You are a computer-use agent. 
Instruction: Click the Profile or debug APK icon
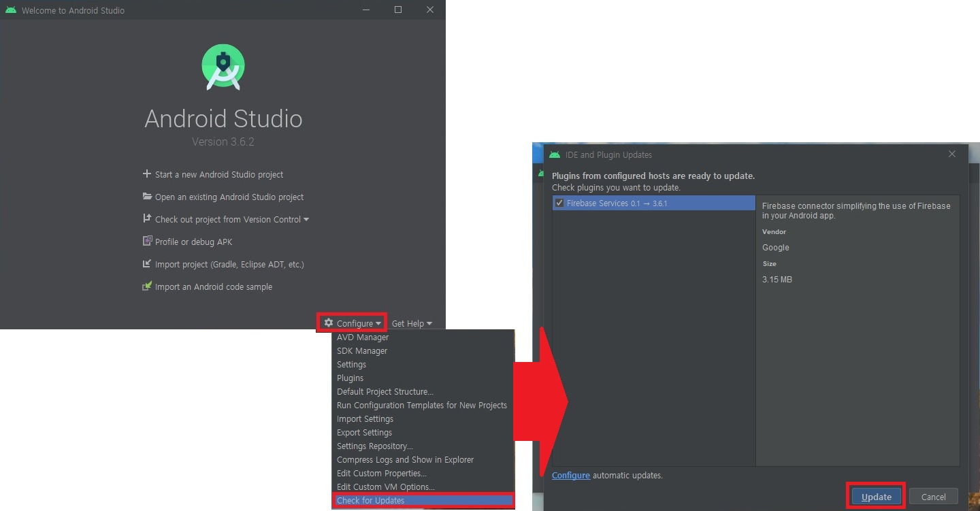[x=147, y=242]
